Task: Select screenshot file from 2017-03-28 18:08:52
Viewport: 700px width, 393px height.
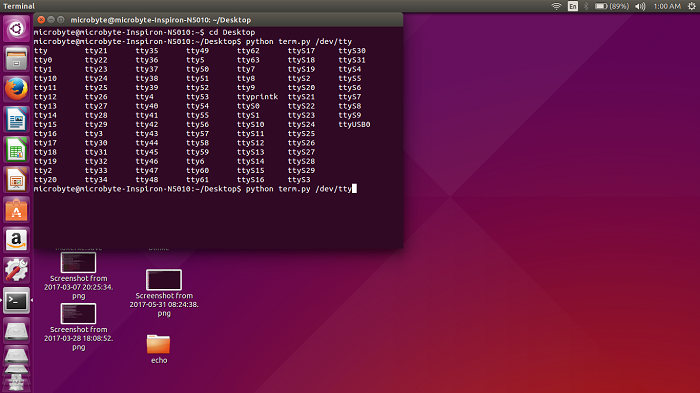Action: (79, 327)
